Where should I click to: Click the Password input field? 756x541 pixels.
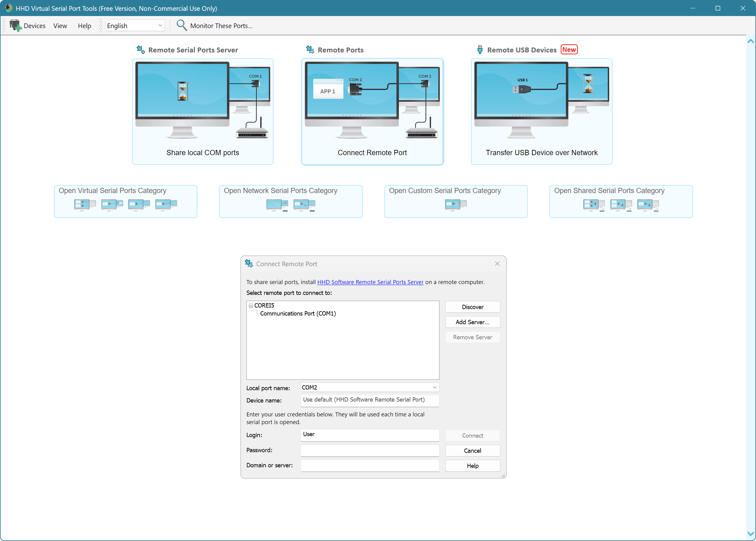point(370,450)
